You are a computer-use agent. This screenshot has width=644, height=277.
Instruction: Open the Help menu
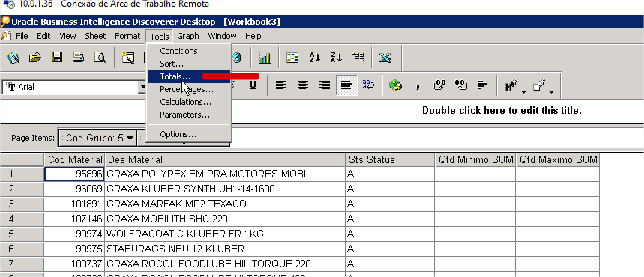(253, 36)
